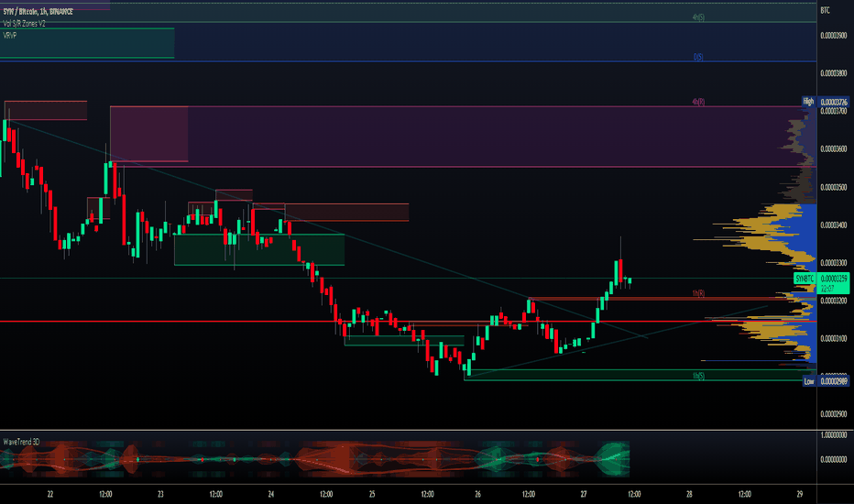Click the 1.00000000 WaveTrend scale value
Screen dimensions: 854x504
pos(833,434)
